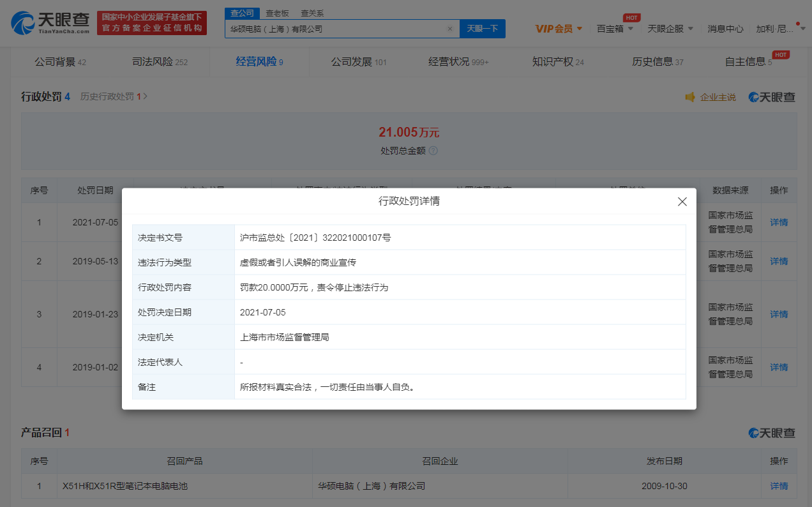812x507 pixels.
Task: Open 详情 for the product recall row
Action: tap(779, 486)
